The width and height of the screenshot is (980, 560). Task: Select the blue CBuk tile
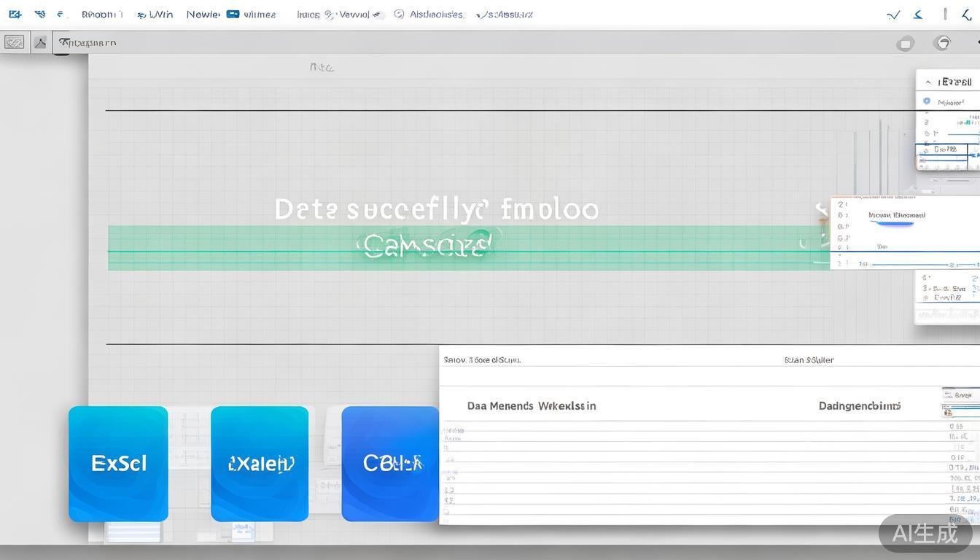pos(390,464)
